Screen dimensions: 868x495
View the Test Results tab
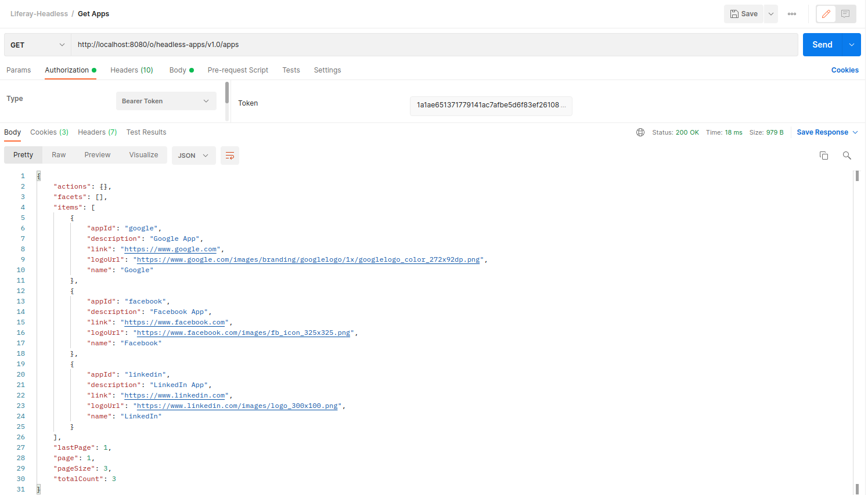[x=146, y=132]
